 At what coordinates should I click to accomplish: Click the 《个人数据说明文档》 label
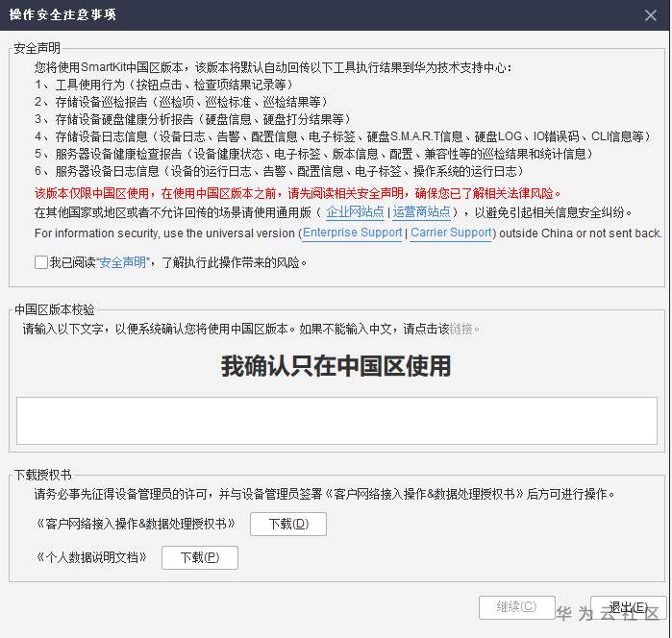(x=91, y=557)
